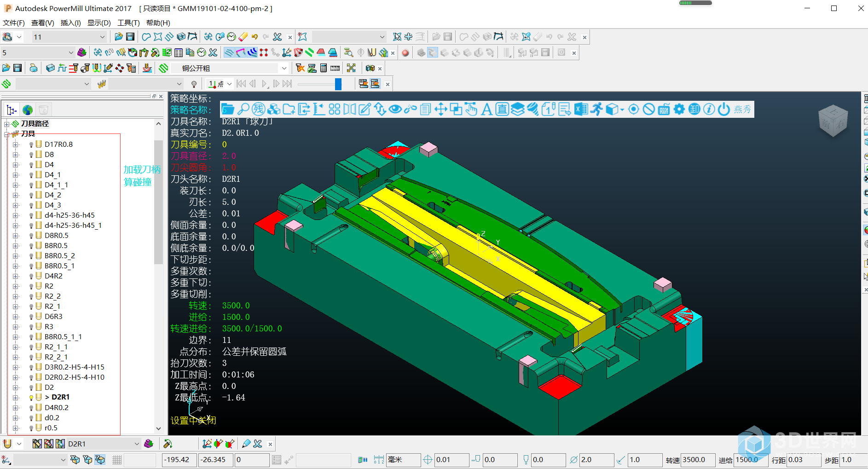This screenshot has width=868, height=469.
Task: Click the simulation speed slider handle
Action: 338,84
